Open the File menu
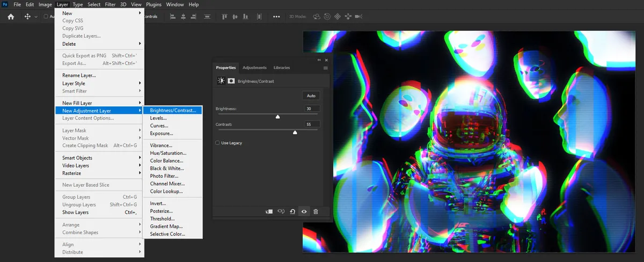The width and height of the screenshot is (644, 262). pyautogui.click(x=17, y=4)
